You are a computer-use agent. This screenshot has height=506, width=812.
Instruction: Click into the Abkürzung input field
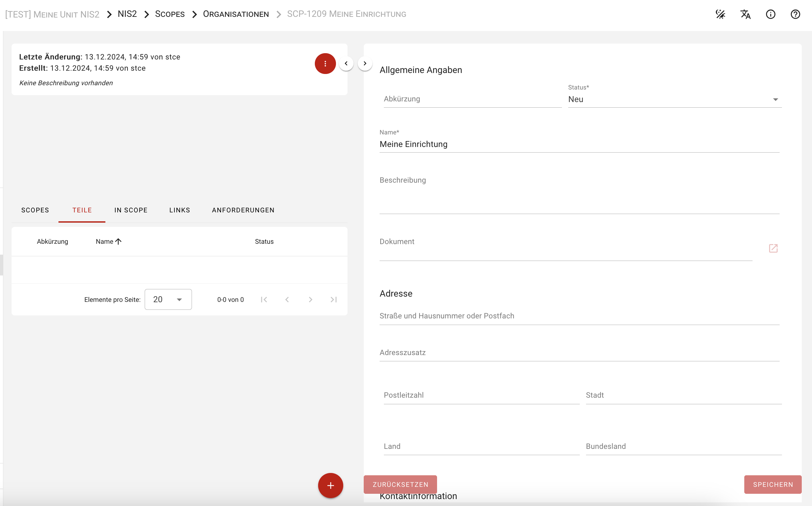tap(472, 99)
